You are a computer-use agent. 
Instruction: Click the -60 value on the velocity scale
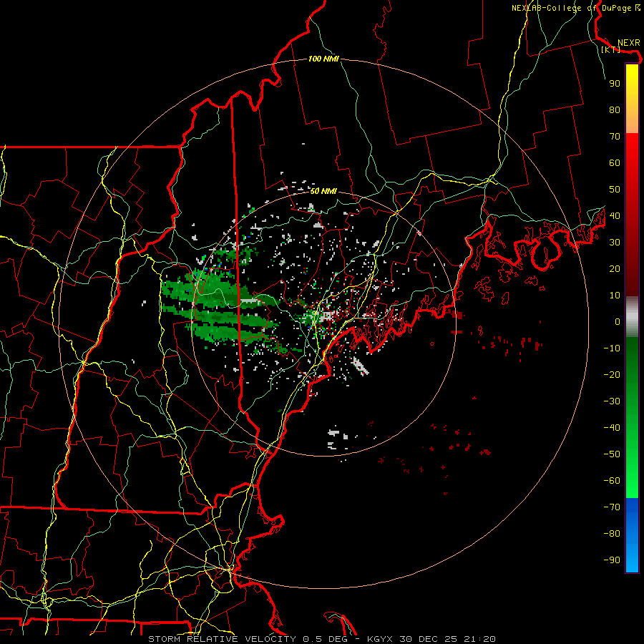tap(612, 481)
